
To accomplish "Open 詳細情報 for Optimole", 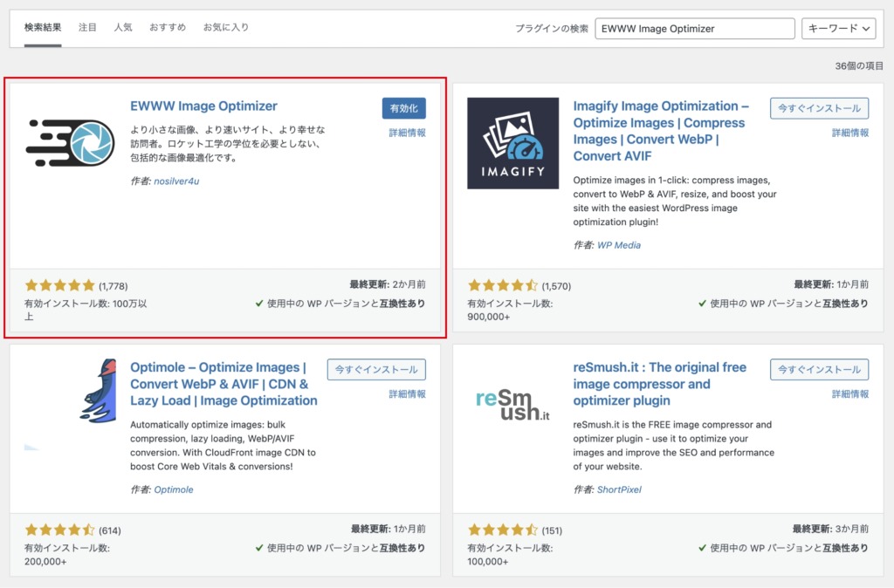I will pos(407,393).
